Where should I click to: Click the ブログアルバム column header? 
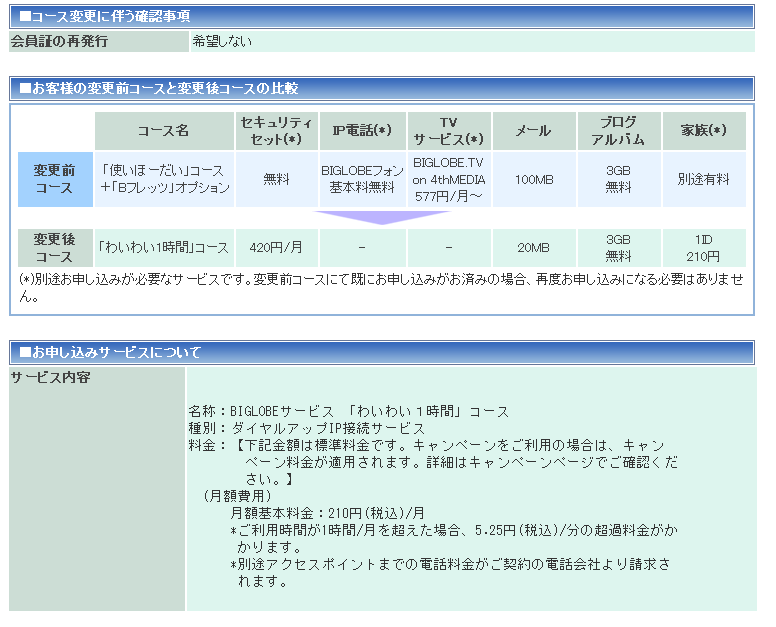619,131
